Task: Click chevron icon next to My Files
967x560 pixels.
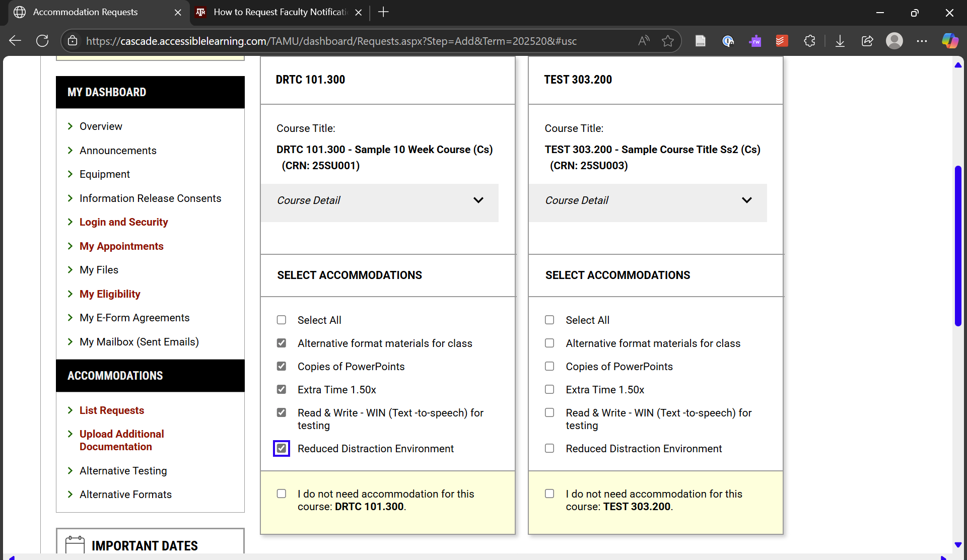Action: click(70, 269)
